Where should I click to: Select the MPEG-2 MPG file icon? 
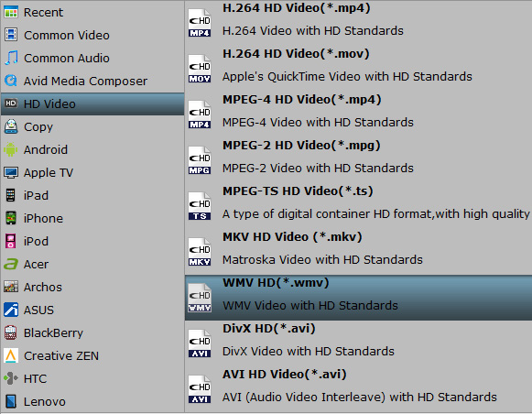coord(200,160)
